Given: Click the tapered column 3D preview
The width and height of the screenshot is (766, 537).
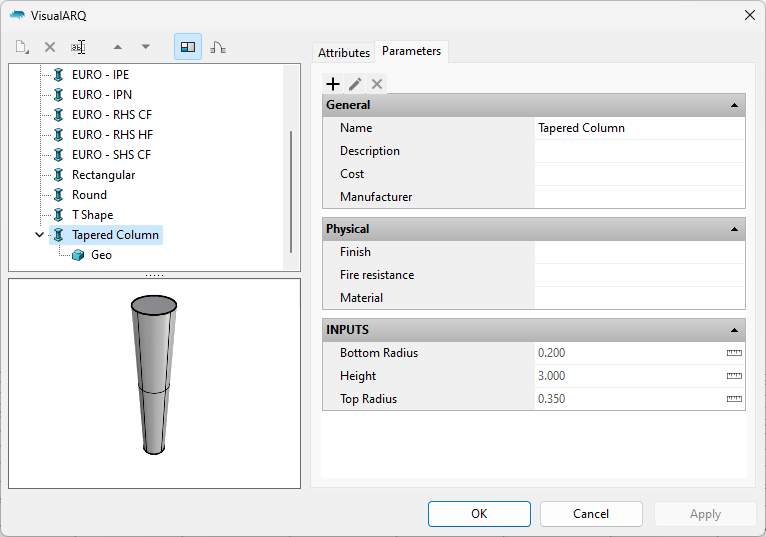Looking at the screenshot, I should click(154, 375).
